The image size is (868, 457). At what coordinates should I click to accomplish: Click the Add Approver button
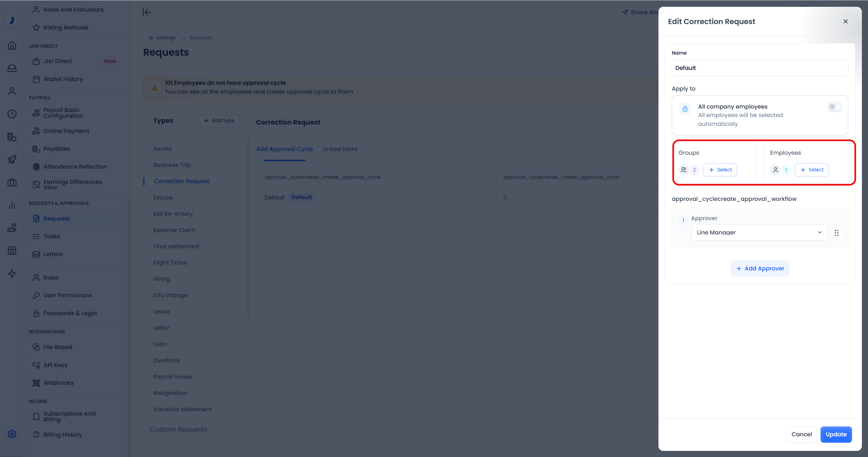click(760, 268)
